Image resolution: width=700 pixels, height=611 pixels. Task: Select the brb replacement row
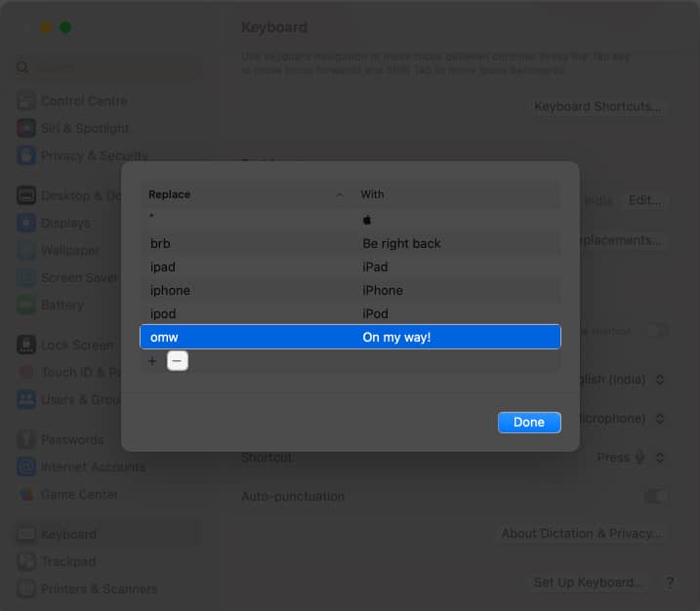[x=350, y=244]
